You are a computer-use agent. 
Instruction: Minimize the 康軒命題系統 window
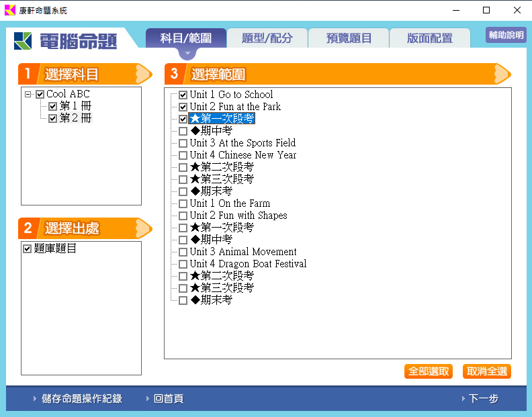coord(456,10)
